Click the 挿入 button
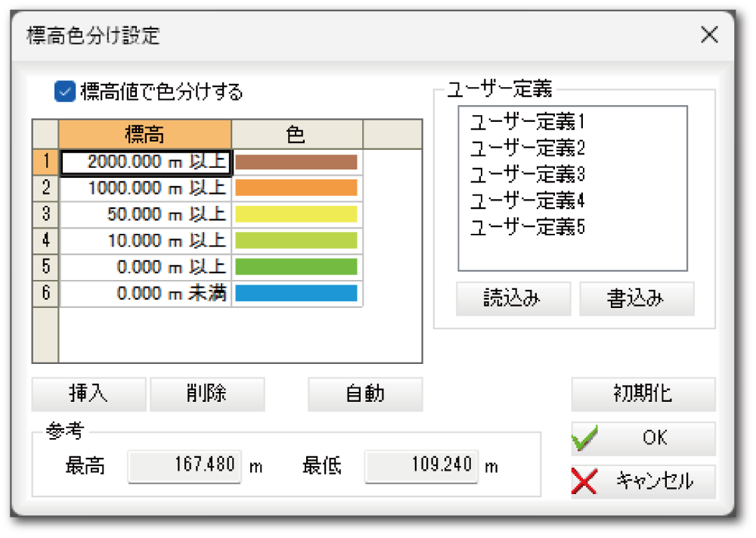The image size is (756, 538). pos(88,394)
